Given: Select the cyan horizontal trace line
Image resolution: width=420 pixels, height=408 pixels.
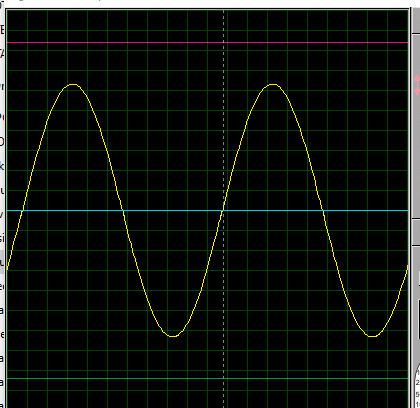Looking at the screenshot, I should [x=207, y=211].
